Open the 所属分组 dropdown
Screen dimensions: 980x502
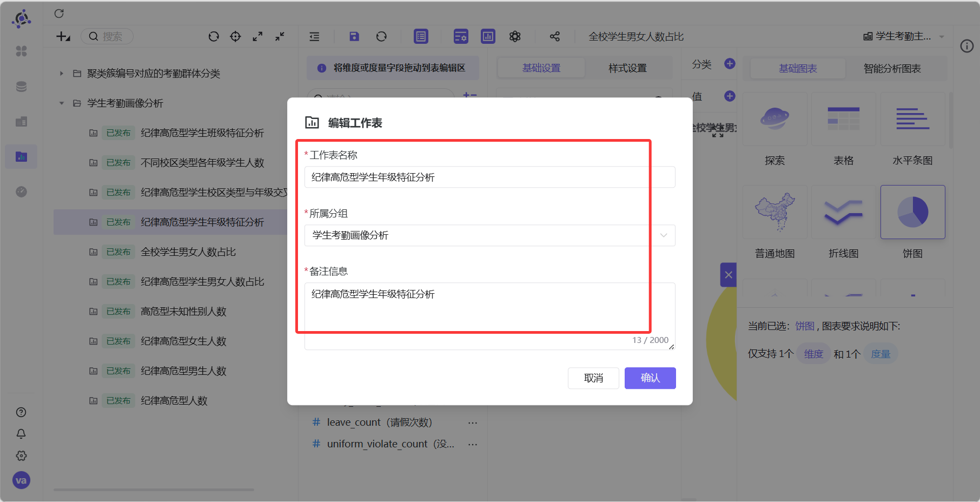(490, 235)
